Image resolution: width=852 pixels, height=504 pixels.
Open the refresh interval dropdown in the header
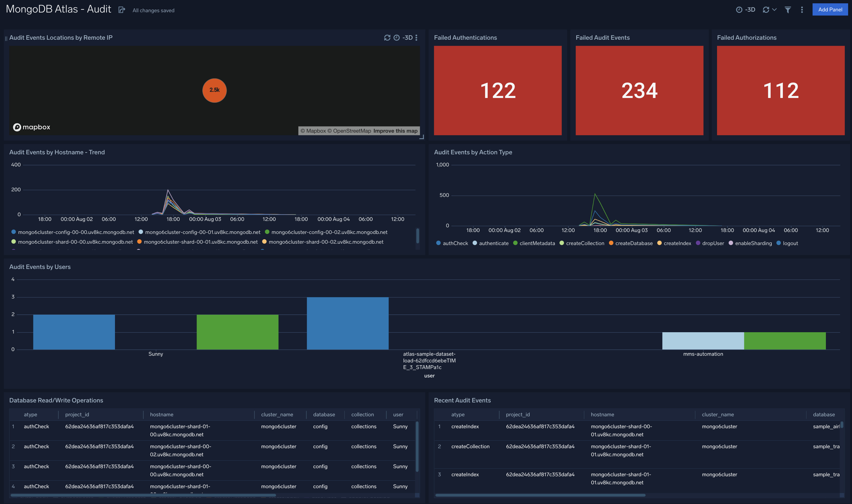775,9
